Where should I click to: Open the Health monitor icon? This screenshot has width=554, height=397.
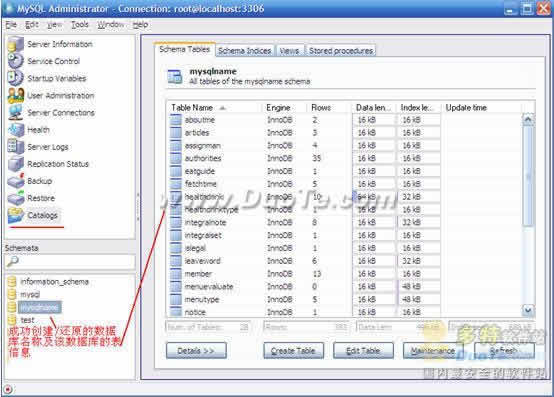point(16,130)
